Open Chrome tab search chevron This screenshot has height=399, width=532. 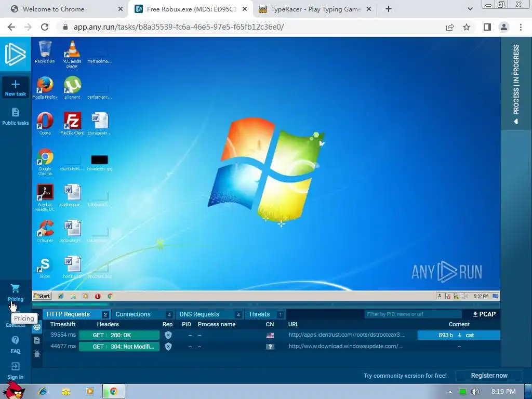pyautogui.click(x=470, y=9)
